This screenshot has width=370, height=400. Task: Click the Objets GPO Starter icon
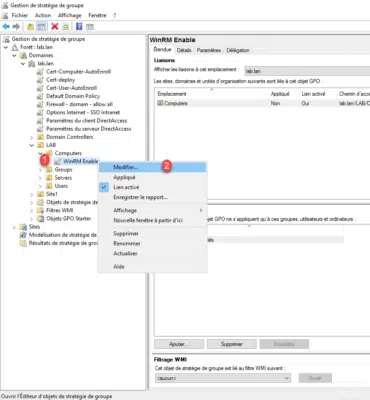[40, 219]
